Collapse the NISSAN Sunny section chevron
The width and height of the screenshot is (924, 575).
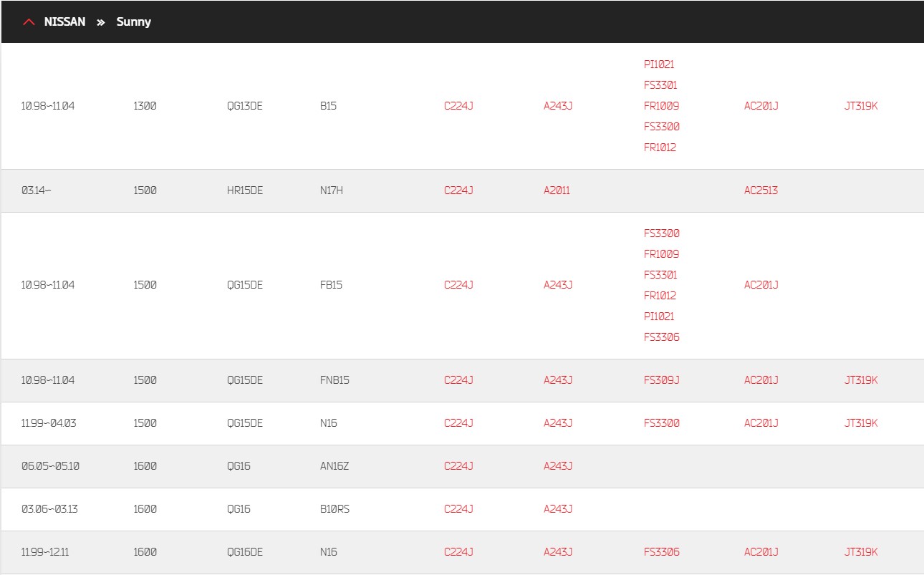point(29,22)
